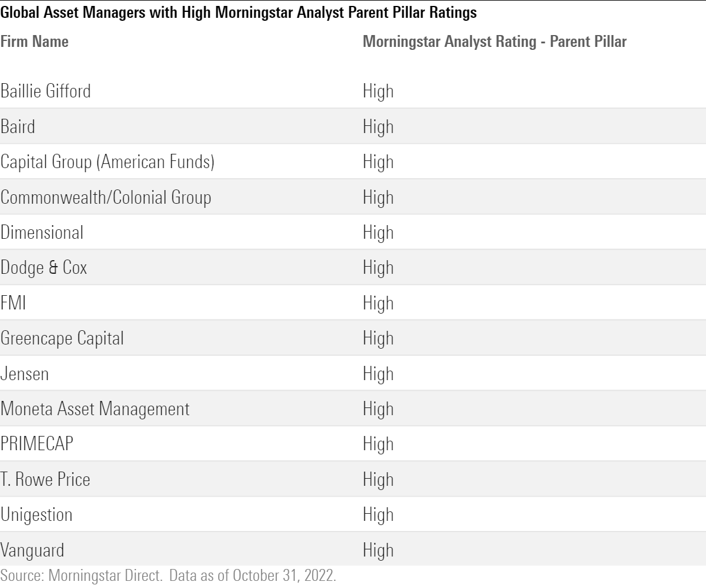The image size is (706, 588).
Task: Select the High rating for Baillie Gifford
Action: click(378, 91)
